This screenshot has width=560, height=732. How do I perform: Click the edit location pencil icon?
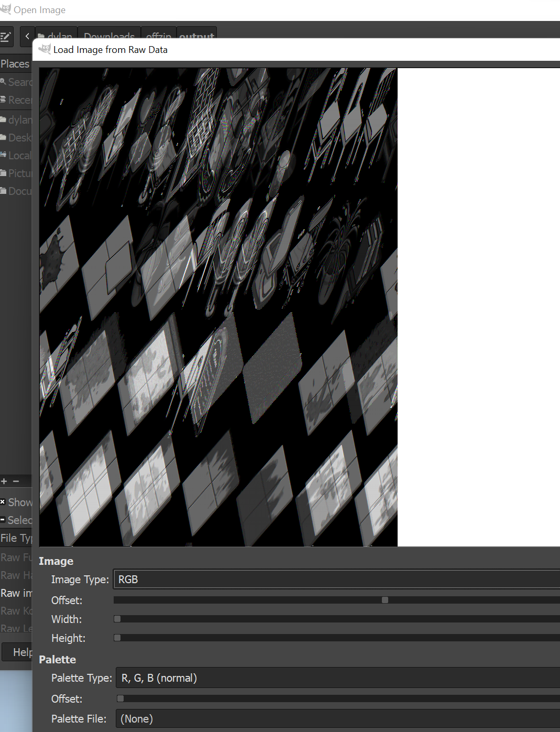[7, 36]
